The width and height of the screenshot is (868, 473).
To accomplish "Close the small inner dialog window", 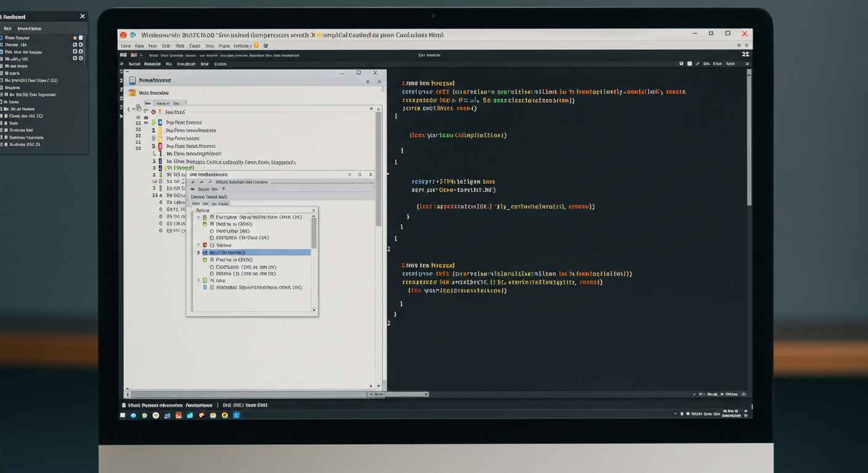I will (371, 174).
